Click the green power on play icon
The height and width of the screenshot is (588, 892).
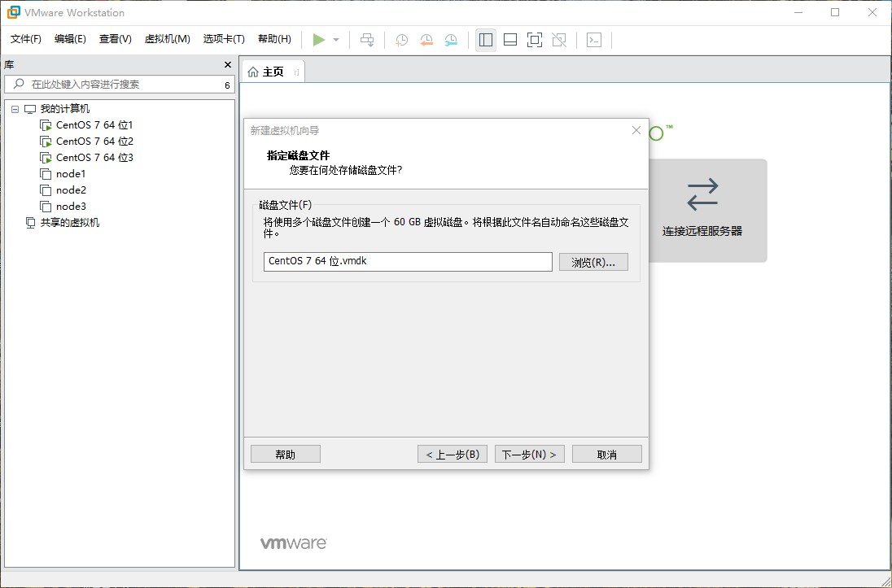click(x=318, y=39)
